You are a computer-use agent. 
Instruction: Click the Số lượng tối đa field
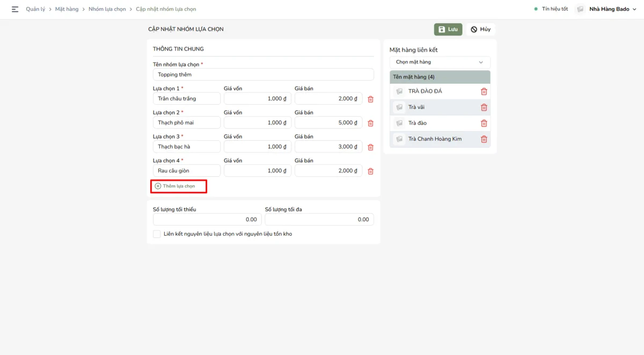[319, 220]
